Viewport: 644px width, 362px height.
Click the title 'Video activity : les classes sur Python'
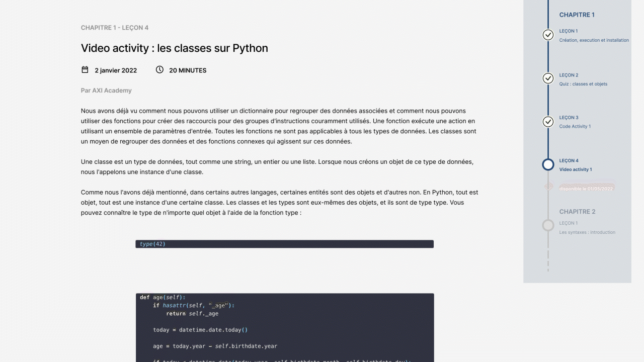click(175, 48)
